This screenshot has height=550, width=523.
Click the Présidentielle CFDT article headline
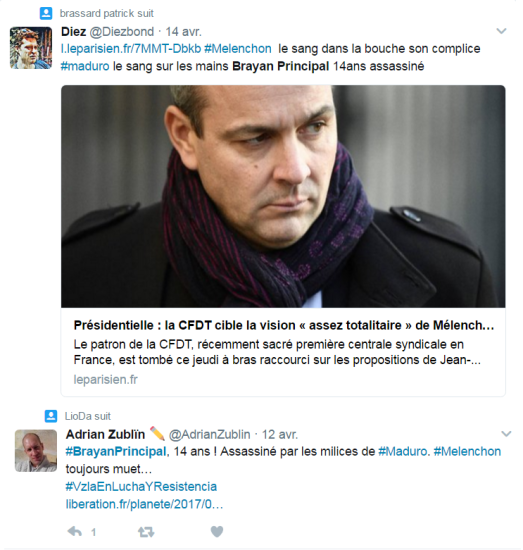coord(284,326)
